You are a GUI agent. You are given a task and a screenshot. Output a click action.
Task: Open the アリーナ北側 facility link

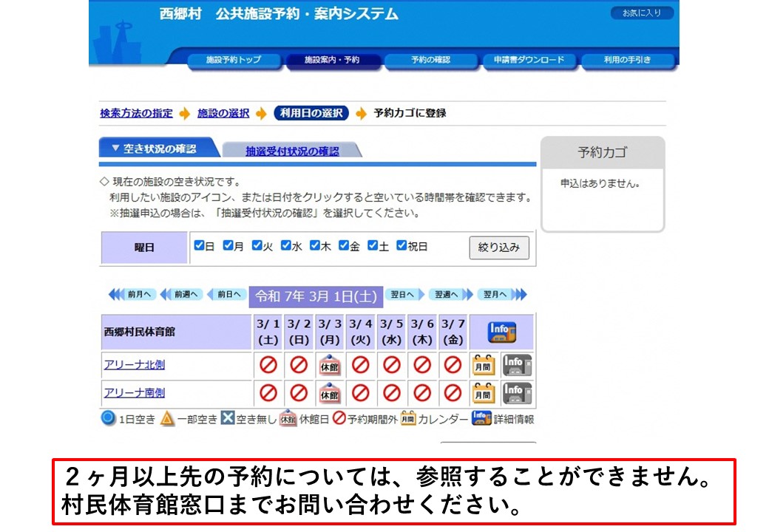coord(135,365)
